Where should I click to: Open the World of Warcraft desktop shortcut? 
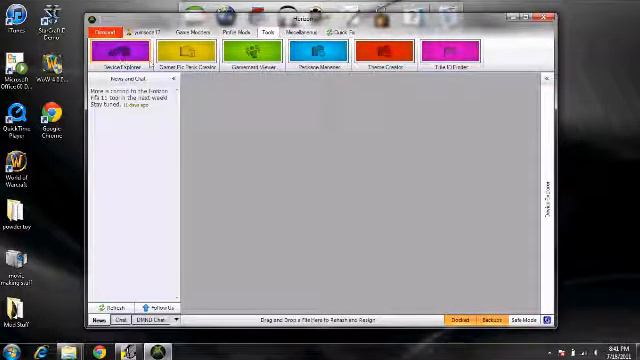16,169
